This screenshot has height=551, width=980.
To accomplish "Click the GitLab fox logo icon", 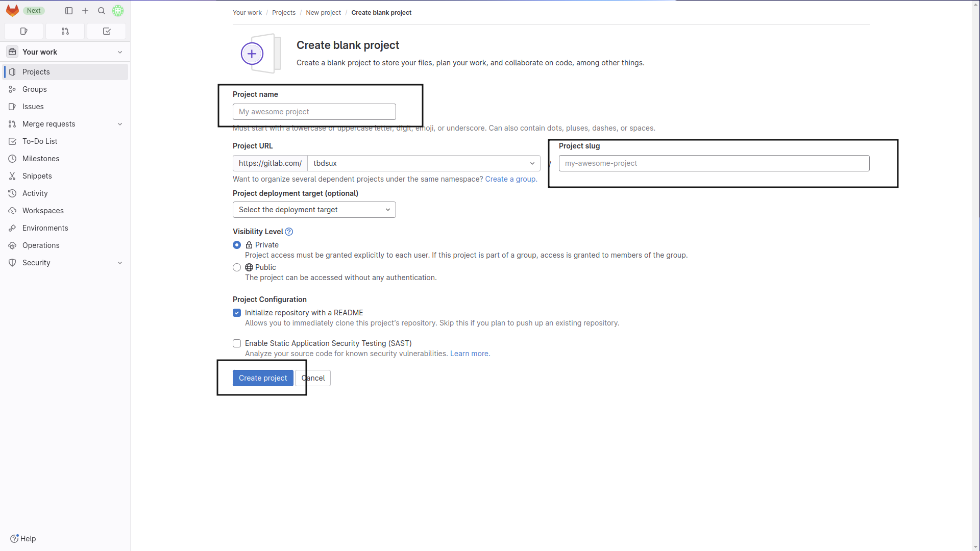I will coord(12,11).
